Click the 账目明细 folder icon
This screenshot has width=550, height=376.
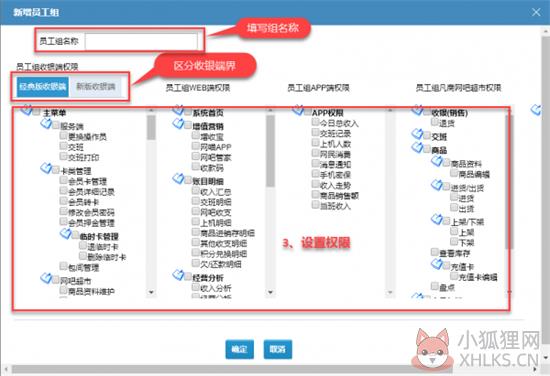(x=178, y=179)
